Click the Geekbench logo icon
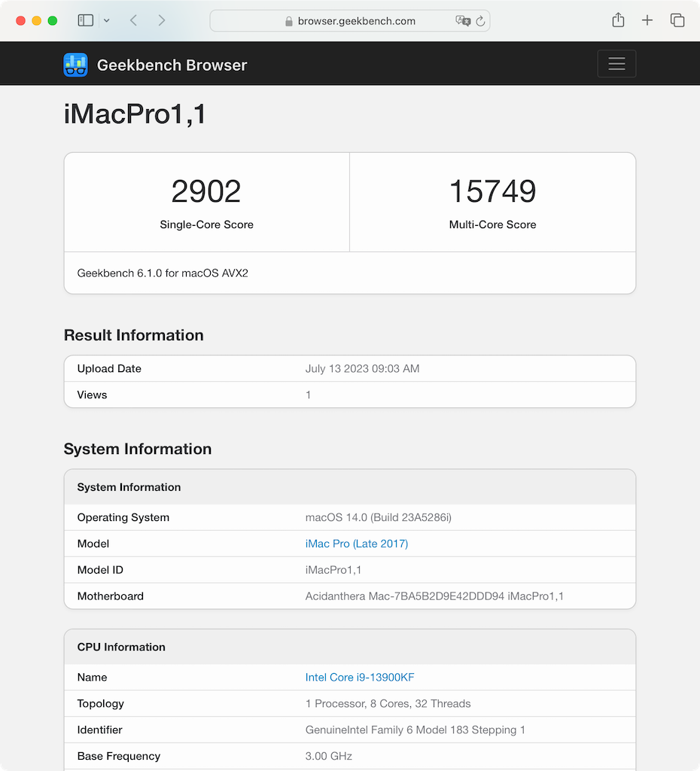 click(76, 65)
